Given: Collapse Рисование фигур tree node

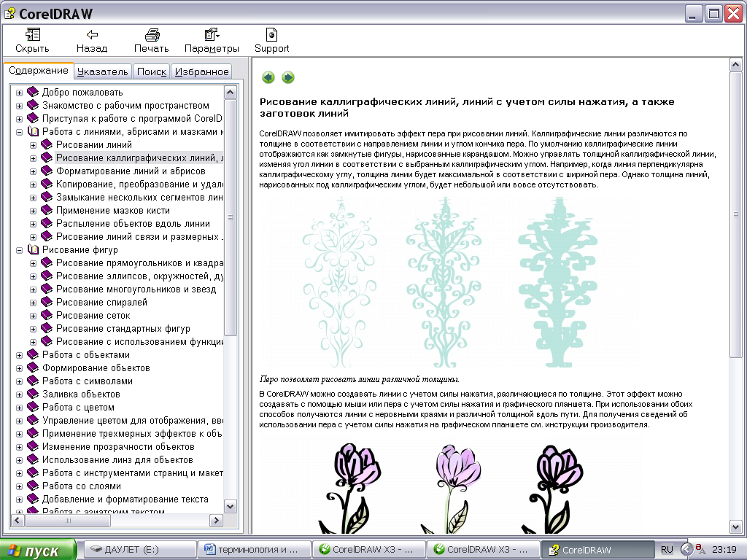Looking at the screenshot, I should [x=19, y=250].
